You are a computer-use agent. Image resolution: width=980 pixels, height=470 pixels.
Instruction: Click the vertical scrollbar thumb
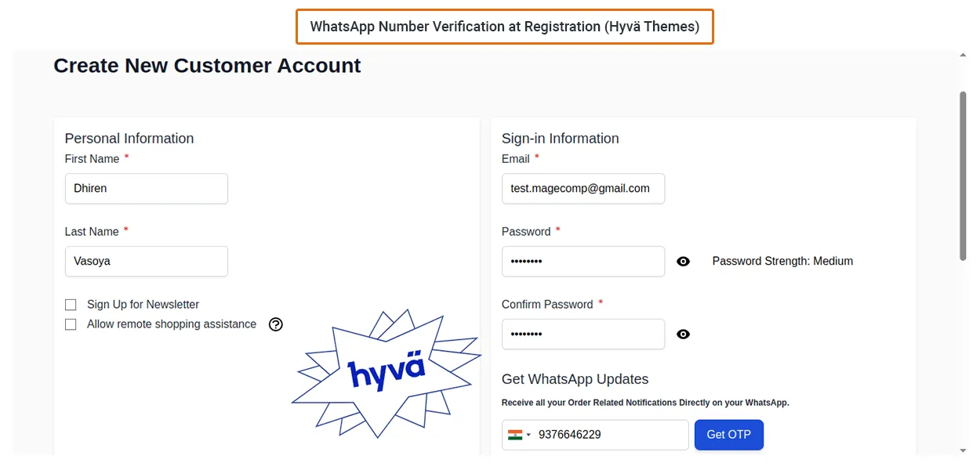(x=963, y=175)
